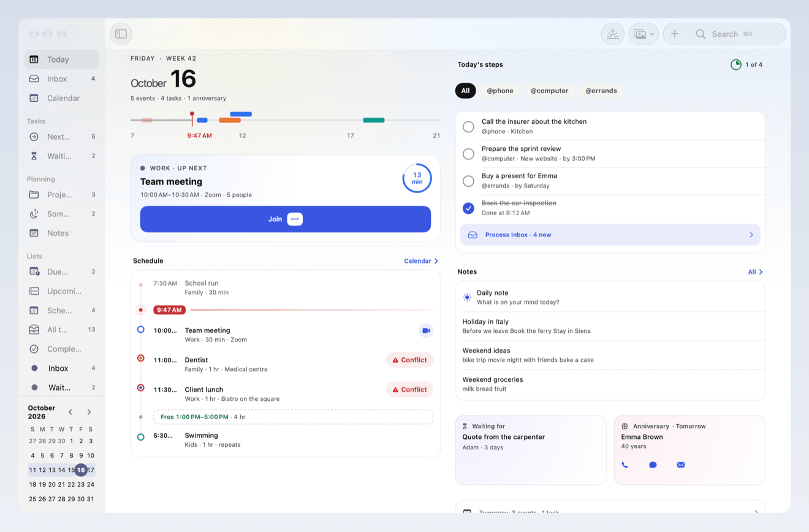
Task: Filter steps by @computer tag
Action: pyautogui.click(x=549, y=91)
